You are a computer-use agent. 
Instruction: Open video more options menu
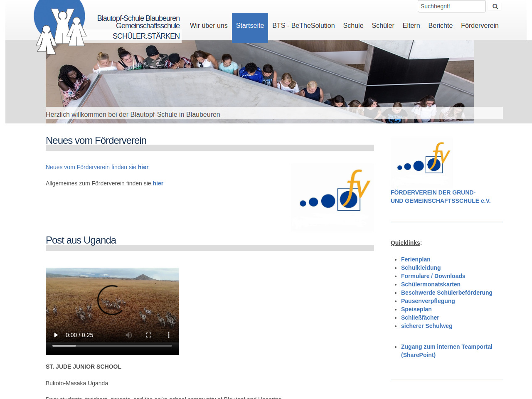[x=168, y=335]
